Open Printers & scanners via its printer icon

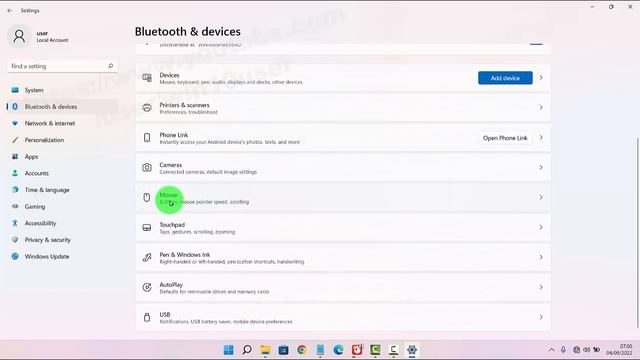click(147, 108)
